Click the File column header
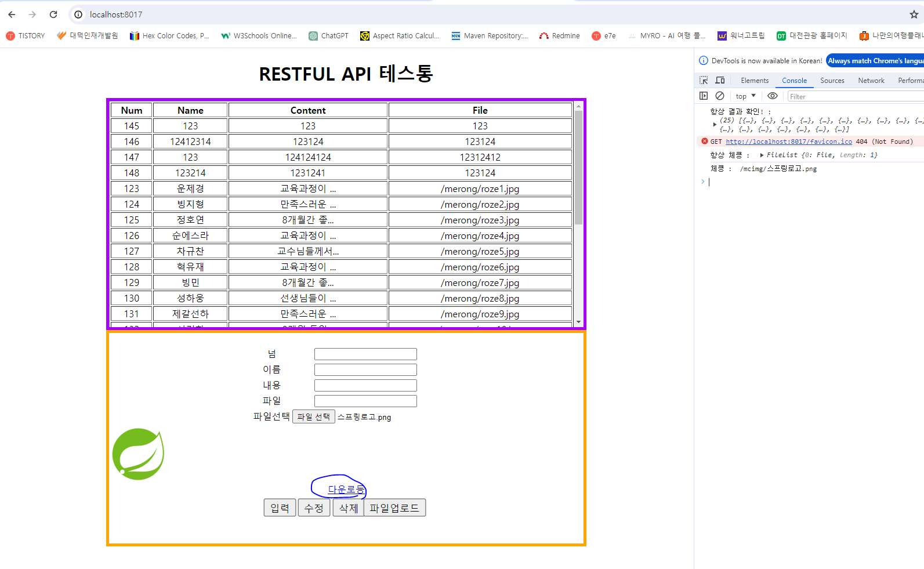The height and width of the screenshot is (569, 924). (x=480, y=110)
